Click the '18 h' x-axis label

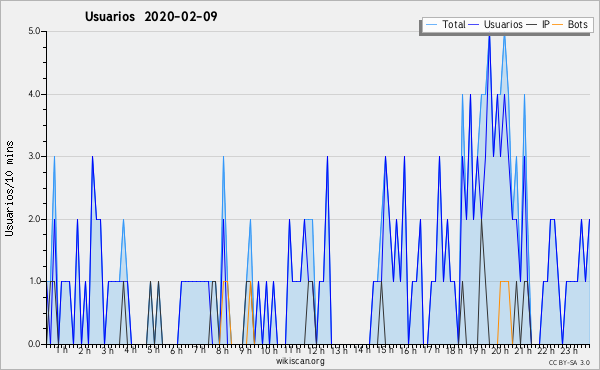point(454,350)
